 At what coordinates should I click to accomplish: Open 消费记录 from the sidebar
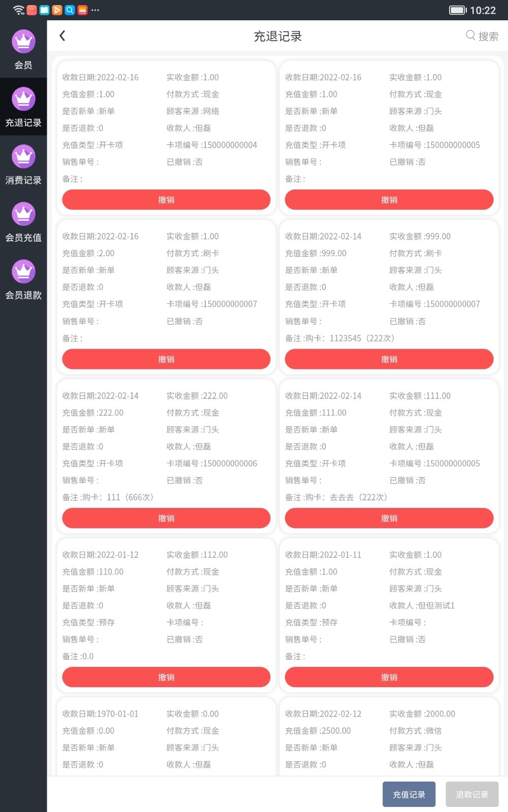[23, 165]
